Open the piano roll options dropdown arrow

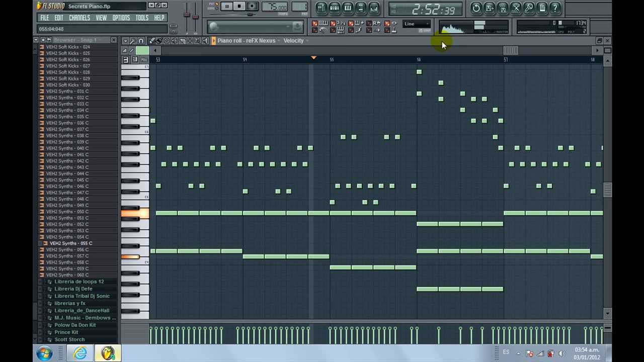(126, 41)
